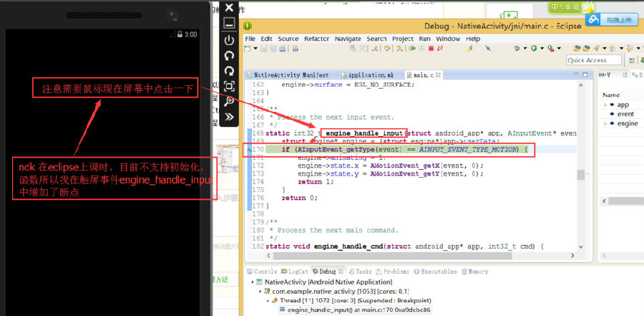Rotate the emulator using the first rotate icon
The image size is (644, 316).
point(229,55)
